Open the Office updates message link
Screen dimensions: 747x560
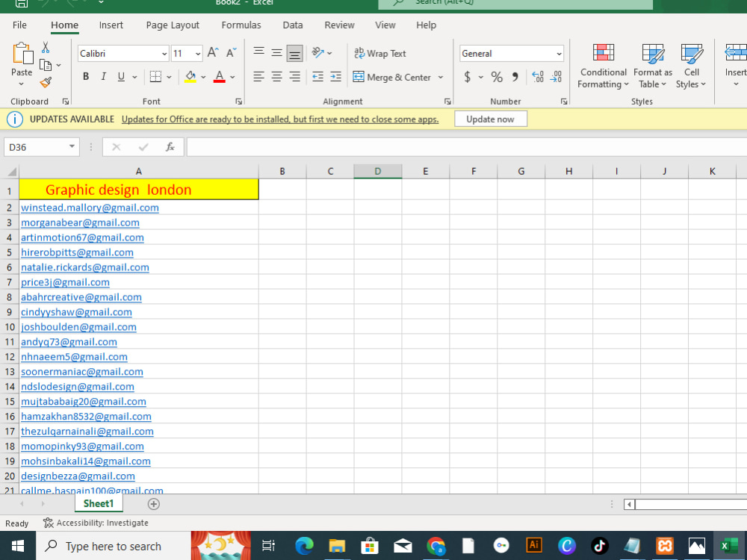[280, 119]
